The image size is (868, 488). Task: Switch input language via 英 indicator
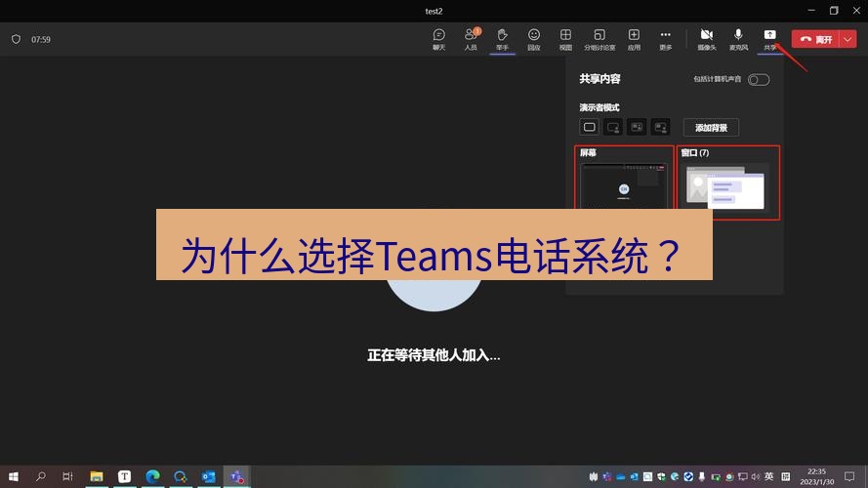click(x=769, y=476)
